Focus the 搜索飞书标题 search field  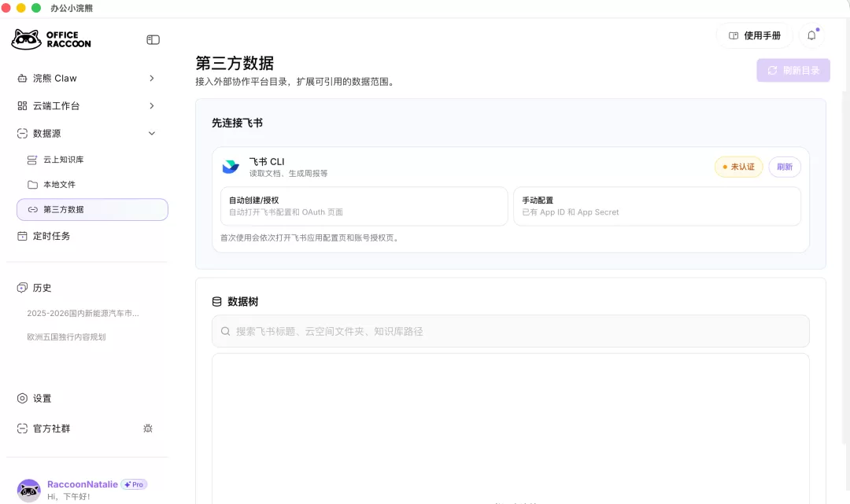tap(511, 331)
